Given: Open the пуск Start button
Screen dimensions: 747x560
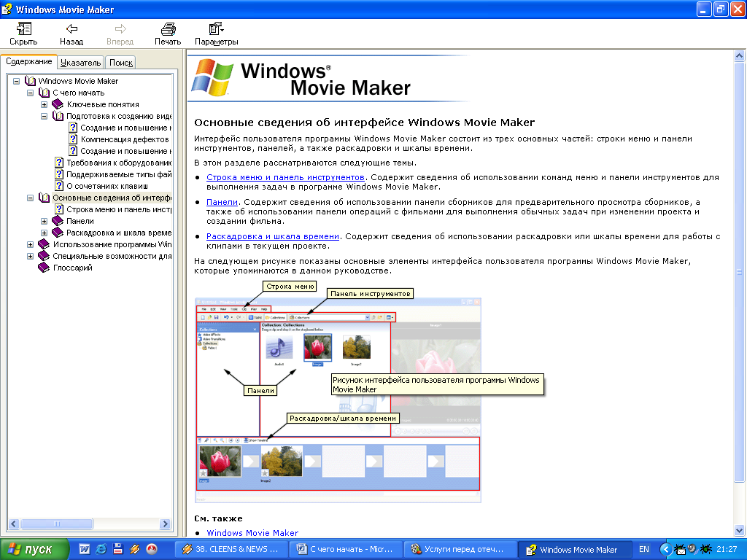Looking at the screenshot, I should (x=34, y=550).
